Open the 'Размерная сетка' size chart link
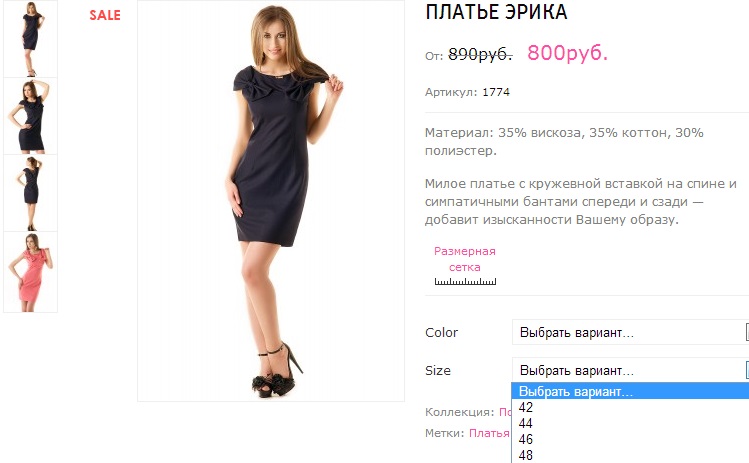The width and height of the screenshot is (749, 463). coord(465,259)
